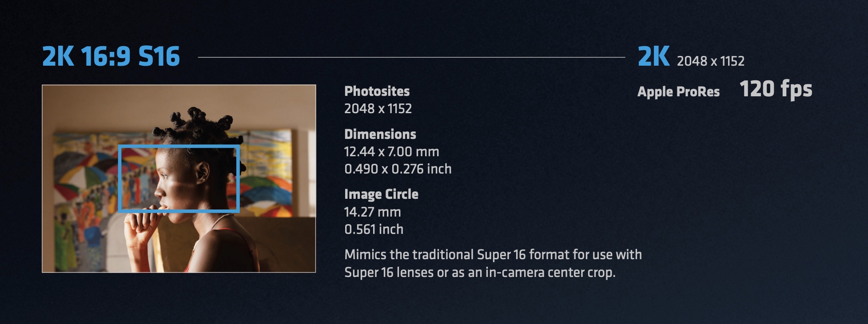Image resolution: width=868 pixels, height=324 pixels.
Task: Click the "in-camera center crop" description line
Action: click(480, 272)
